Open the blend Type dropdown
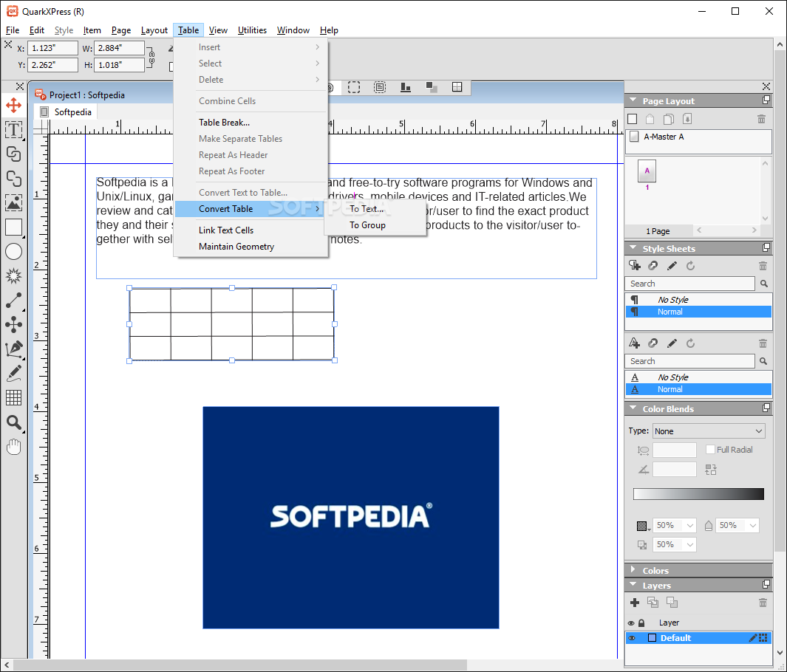 pyautogui.click(x=709, y=431)
